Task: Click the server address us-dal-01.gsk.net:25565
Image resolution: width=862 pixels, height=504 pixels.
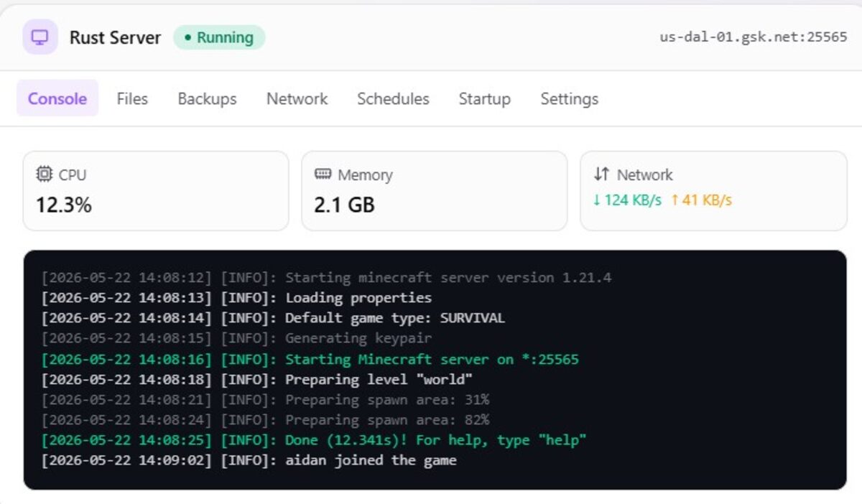Action: (754, 37)
